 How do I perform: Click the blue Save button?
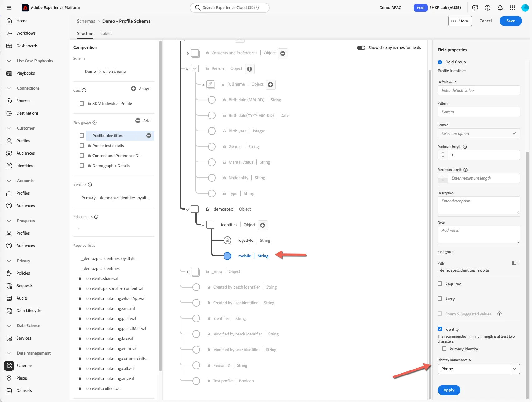pos(511,21)
